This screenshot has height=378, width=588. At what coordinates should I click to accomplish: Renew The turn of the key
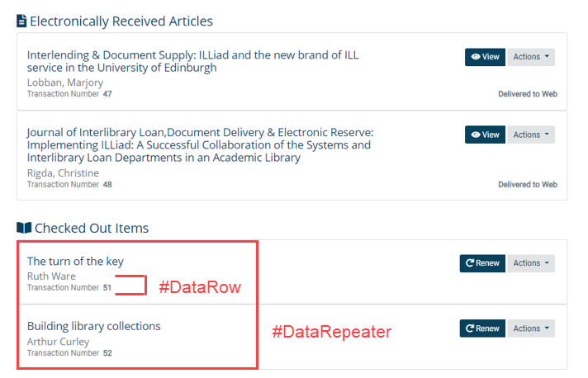[482, 263]
